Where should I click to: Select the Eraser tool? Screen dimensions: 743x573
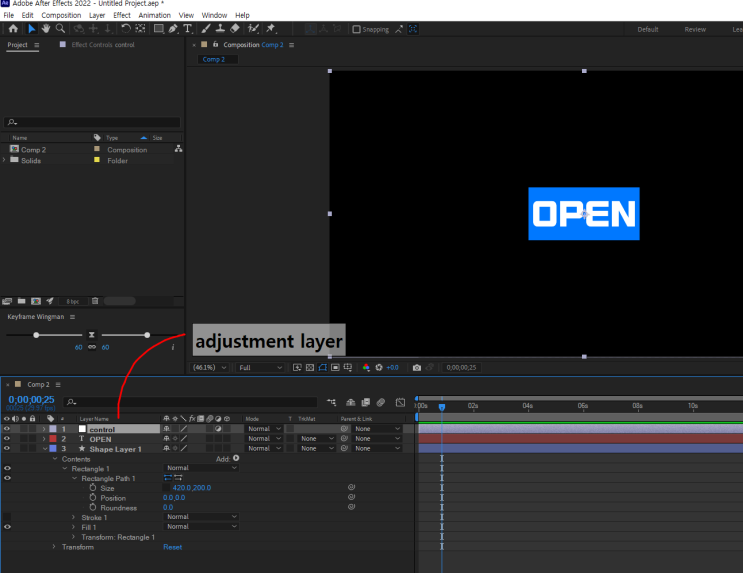point(235,29)
